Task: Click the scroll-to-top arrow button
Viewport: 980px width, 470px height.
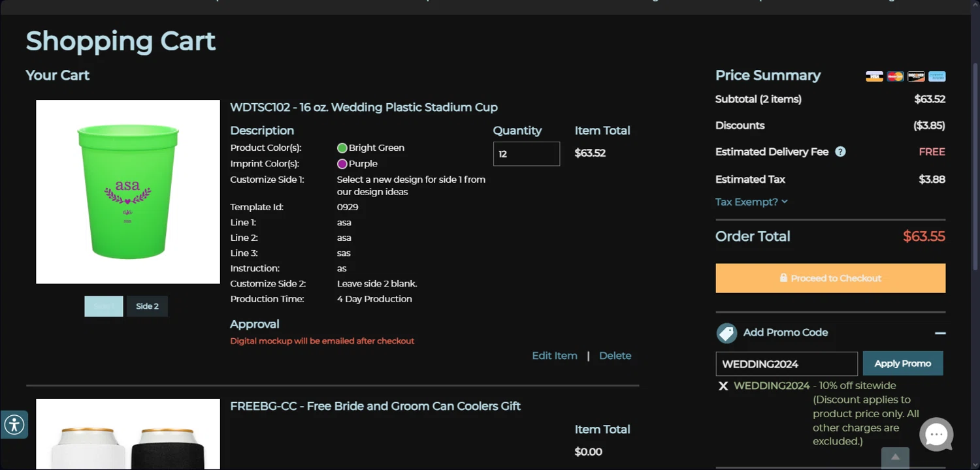Action: pyautogui.click(x=895, y=457)
